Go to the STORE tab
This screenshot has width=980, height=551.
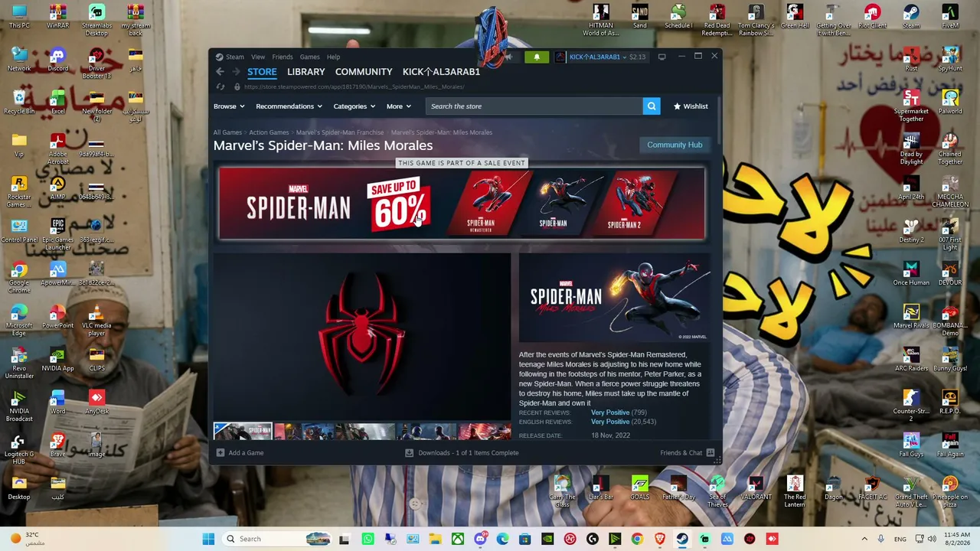click(x=262, y=72)
